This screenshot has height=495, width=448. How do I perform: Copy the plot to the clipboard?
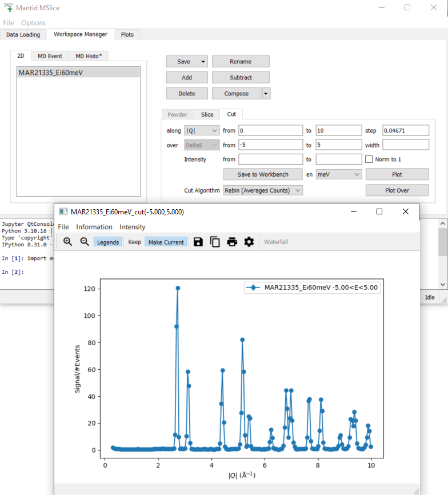(x=215, y=242)
